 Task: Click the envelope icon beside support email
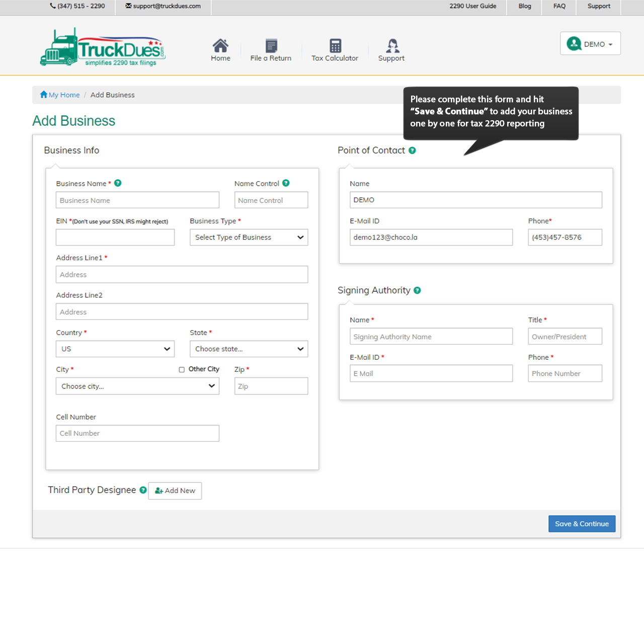pyautogui.click(x=128, y=6)
